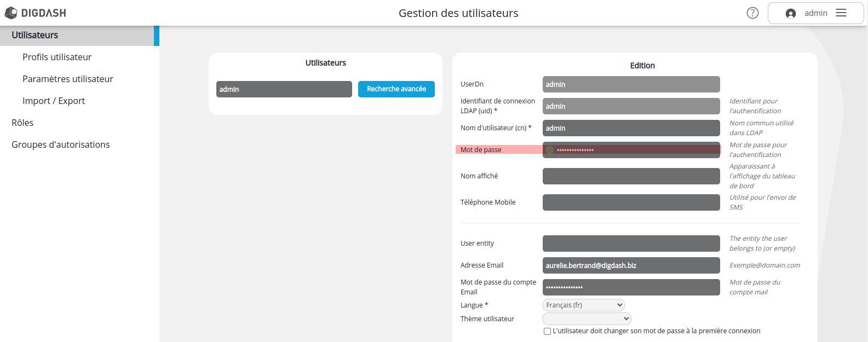Select the user search box showing admin
Viewport: 868px width, 342px height.
[x=284, y=89]
